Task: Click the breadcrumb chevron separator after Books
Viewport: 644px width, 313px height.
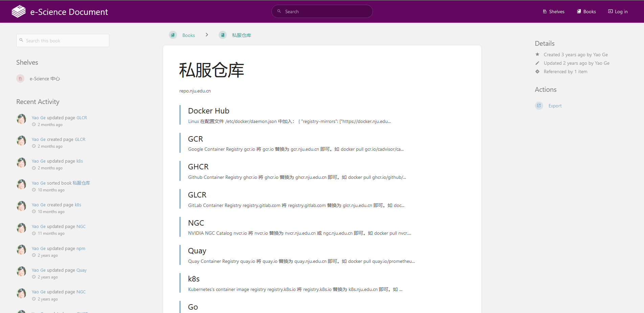Action: [x=207, y=35]
